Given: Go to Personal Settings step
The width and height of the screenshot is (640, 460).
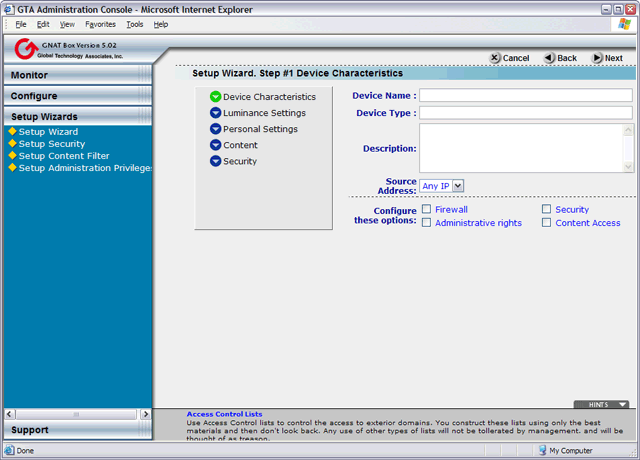Looking at the screenshot, I should pos(260,129).
